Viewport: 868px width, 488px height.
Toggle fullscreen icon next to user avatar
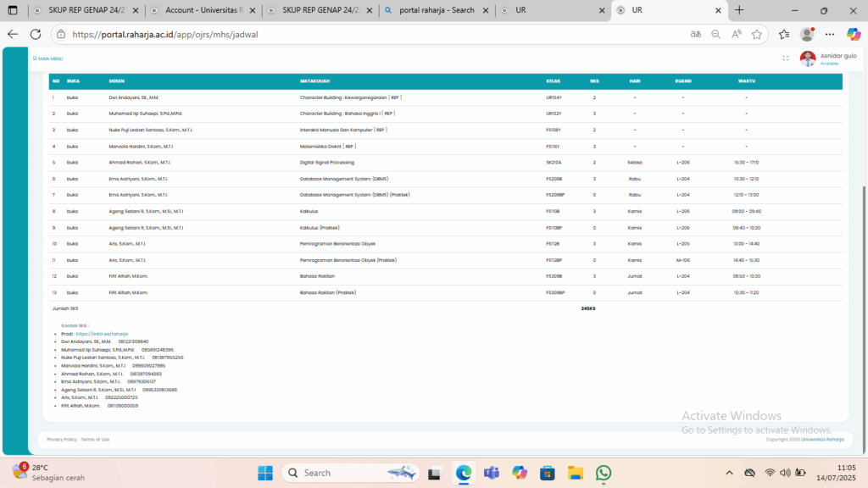point(785,58)
